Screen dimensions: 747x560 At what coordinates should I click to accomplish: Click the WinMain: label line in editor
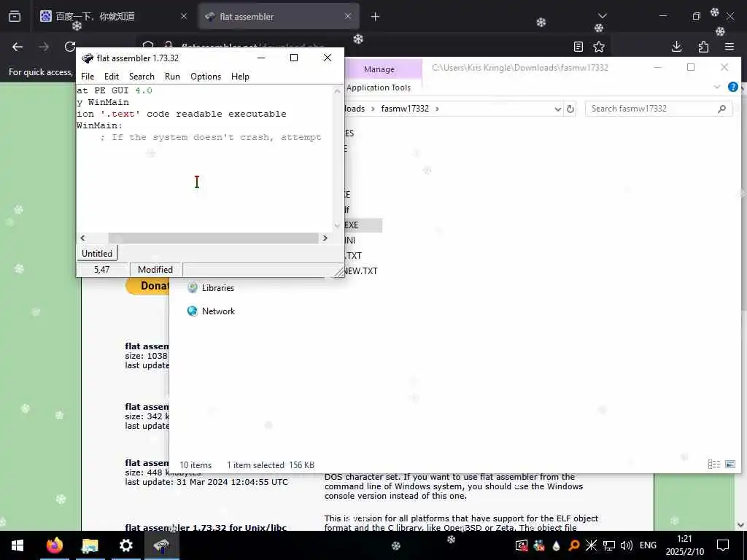[99, 125]
